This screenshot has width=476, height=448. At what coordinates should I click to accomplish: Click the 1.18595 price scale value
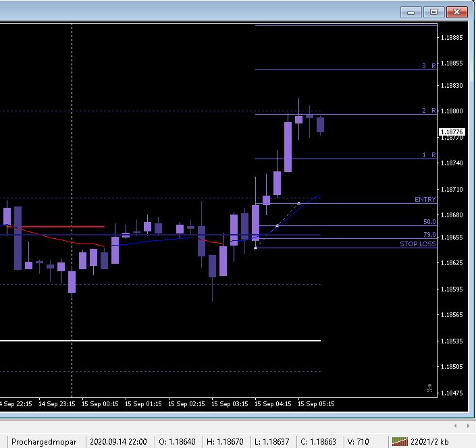pyautogui.click(x=452, y=289)
